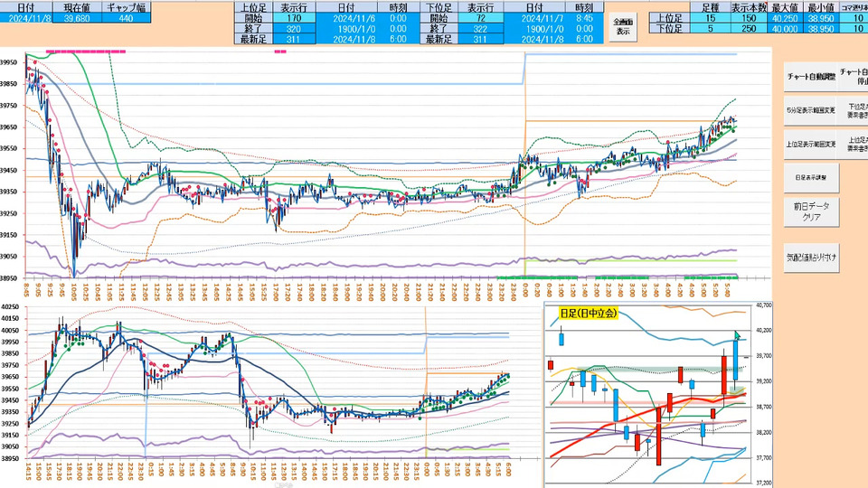The height and width of the screenshot is (488, 868).
Task: Select the 下位足 開始 time cell 8:45
Action: (x=585, y=18)
